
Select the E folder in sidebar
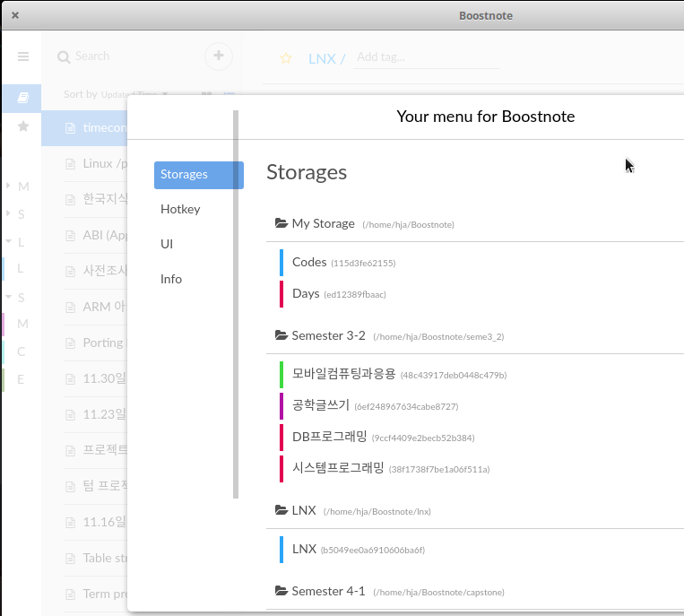coord(21,379)
